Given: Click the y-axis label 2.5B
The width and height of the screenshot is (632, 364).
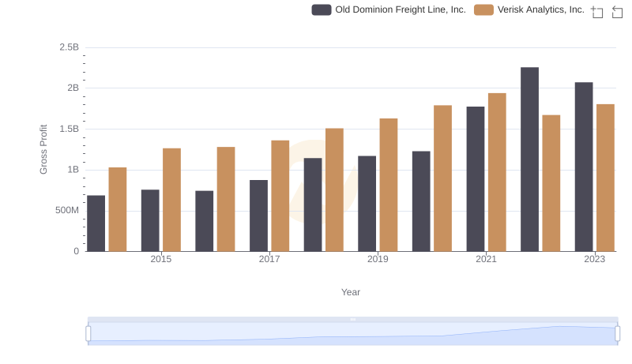Looking at the screenshot, I should pos(70,47).
